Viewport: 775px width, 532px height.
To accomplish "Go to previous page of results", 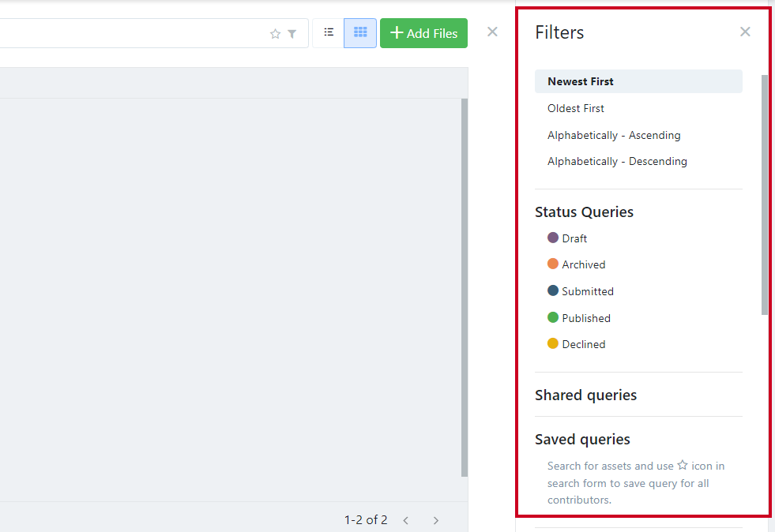I will click(x=406, y=520).
